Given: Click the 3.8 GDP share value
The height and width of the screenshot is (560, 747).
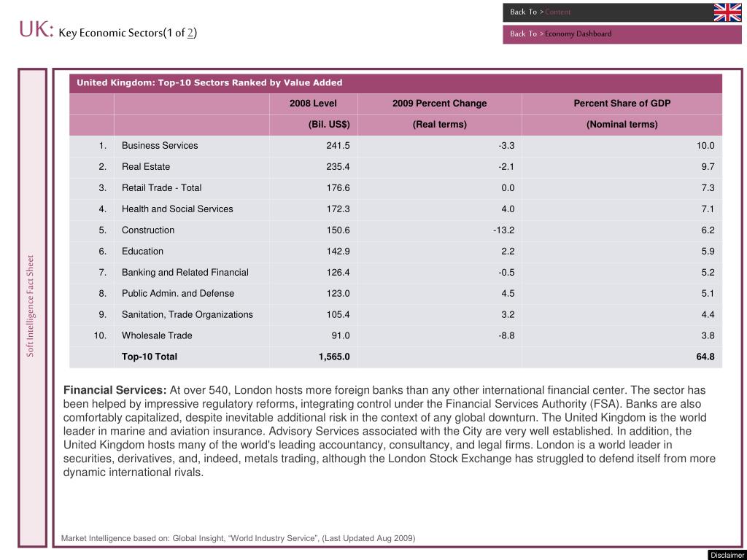Looking at the screenshot, I should tap(708, 335).
